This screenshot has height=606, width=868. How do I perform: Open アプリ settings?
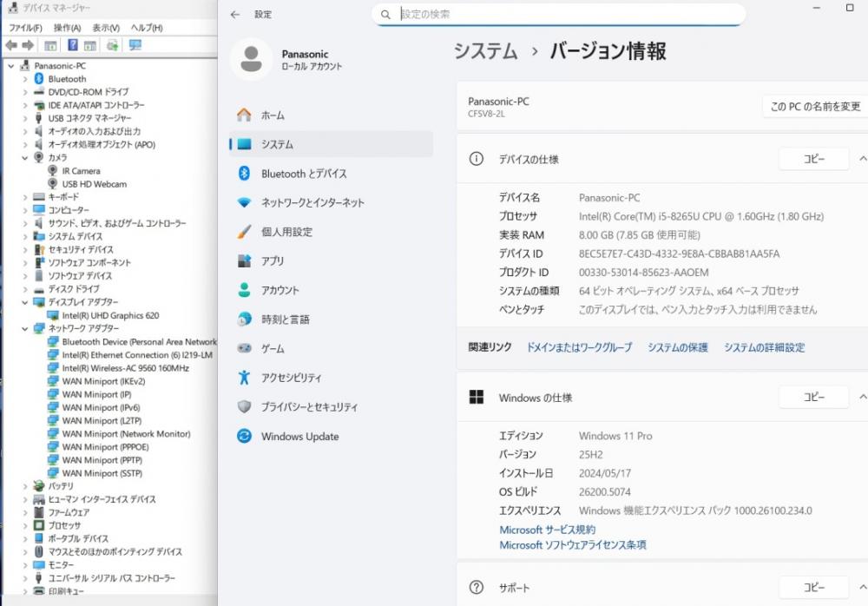331,261
